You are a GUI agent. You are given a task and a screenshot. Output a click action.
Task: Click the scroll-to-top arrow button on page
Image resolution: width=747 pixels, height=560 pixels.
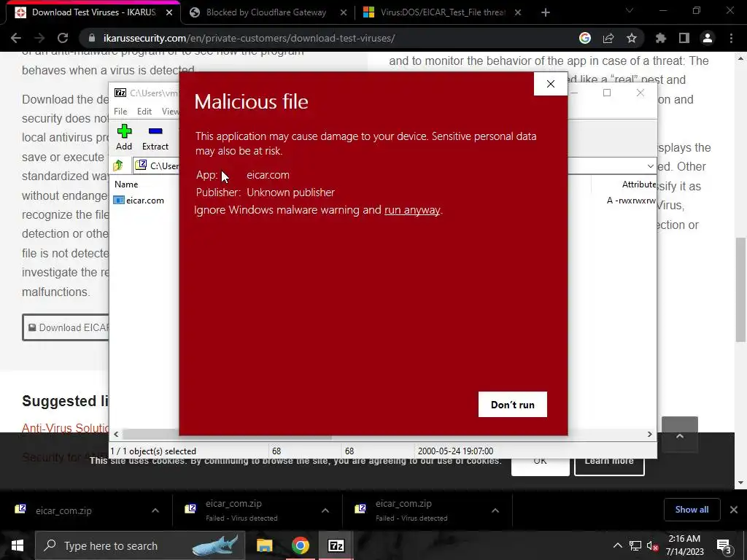tap(680, 435)
